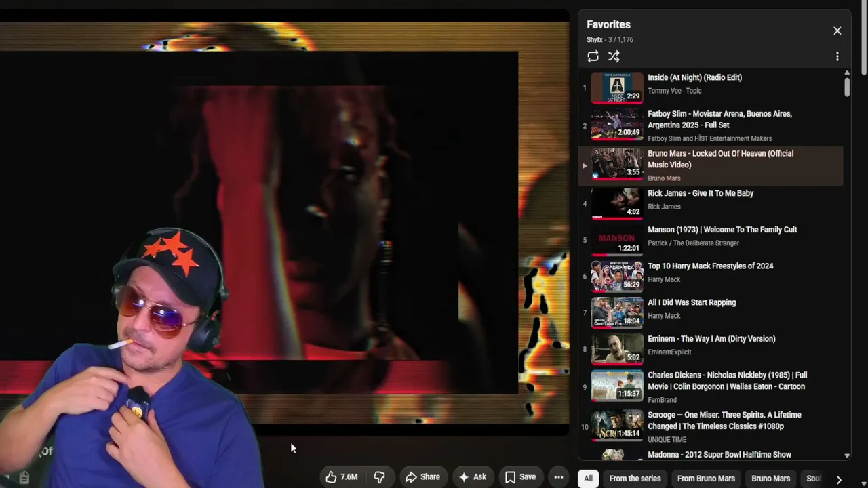868x488 pixels.
Task: Click the All I Did Was Start Rapping title
Action: click(x=692, y=302)
